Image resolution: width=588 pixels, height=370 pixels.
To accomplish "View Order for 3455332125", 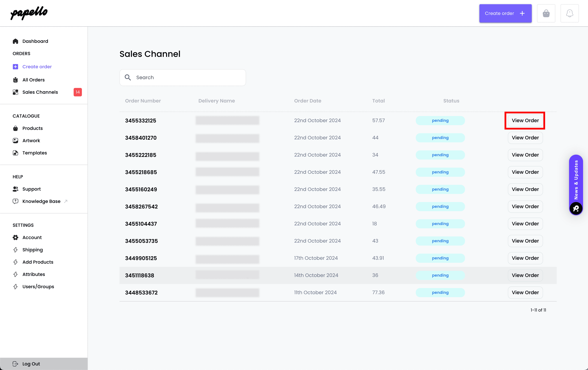I will (x=525, y=120).
